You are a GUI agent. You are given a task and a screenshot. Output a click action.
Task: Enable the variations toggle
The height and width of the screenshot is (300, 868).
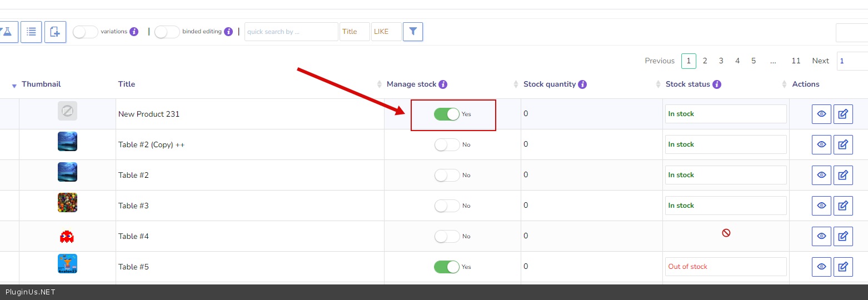coord(86,32)
